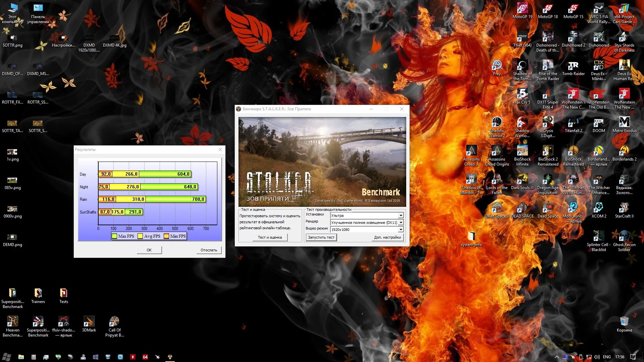Open the Splinter Cell Blacklist shortcut

tap(599, 241)
